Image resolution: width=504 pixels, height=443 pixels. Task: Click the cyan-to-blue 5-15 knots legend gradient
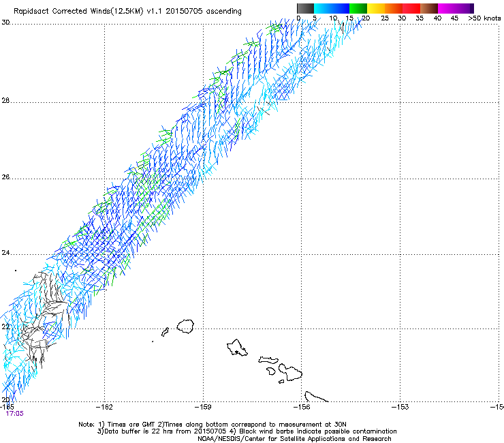click(332, 8)
